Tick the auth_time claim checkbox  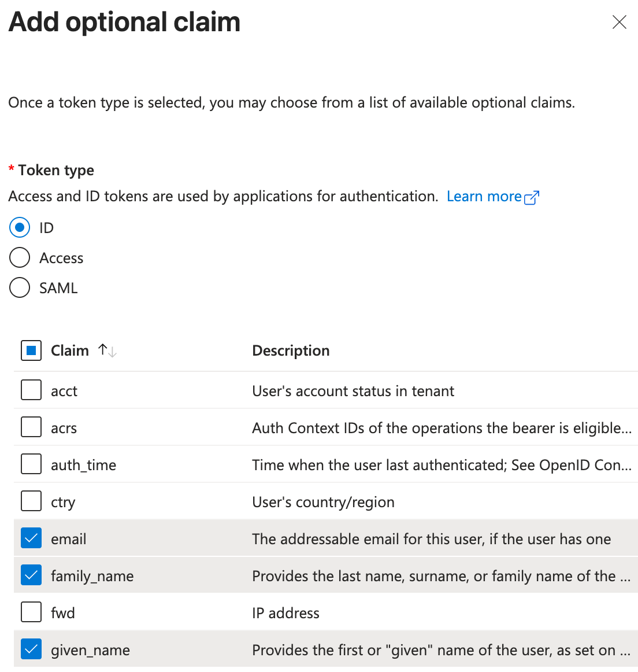point(31,464)
